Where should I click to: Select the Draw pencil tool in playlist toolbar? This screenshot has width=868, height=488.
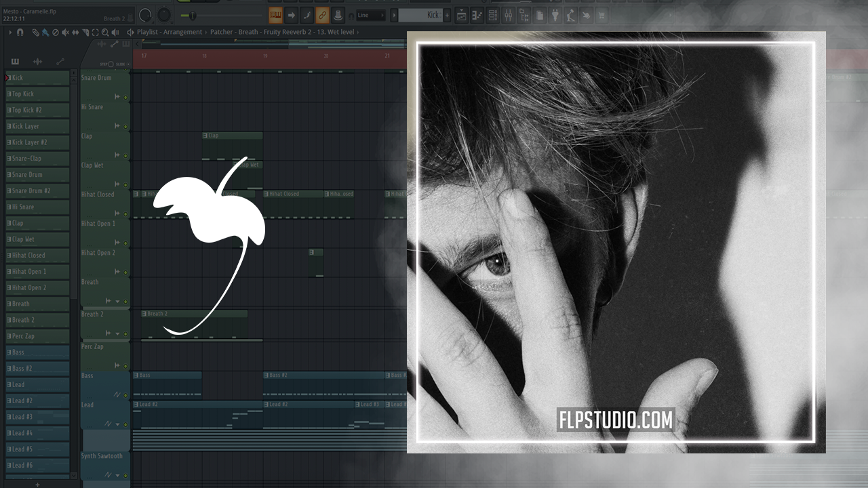pos(37,32)
